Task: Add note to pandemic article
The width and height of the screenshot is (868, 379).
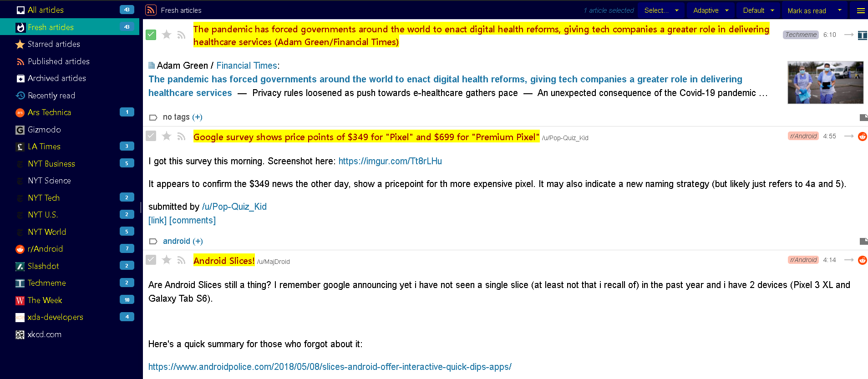Action: click(863, 118)
